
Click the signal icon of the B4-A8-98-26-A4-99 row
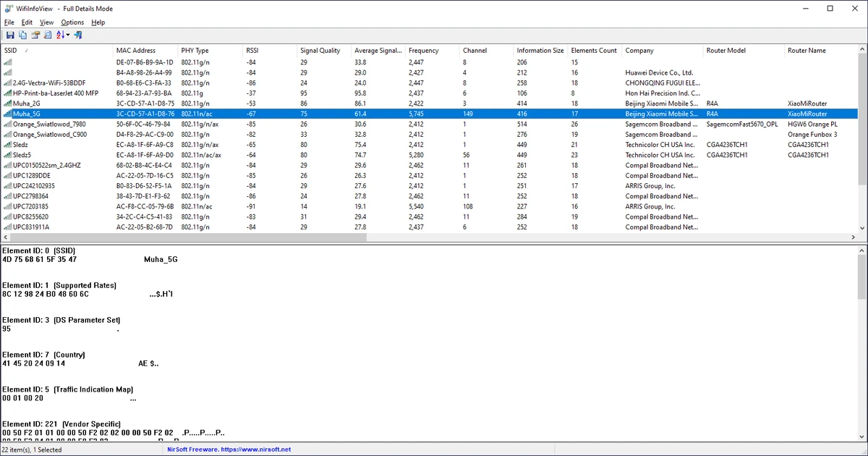click(7, 73)
